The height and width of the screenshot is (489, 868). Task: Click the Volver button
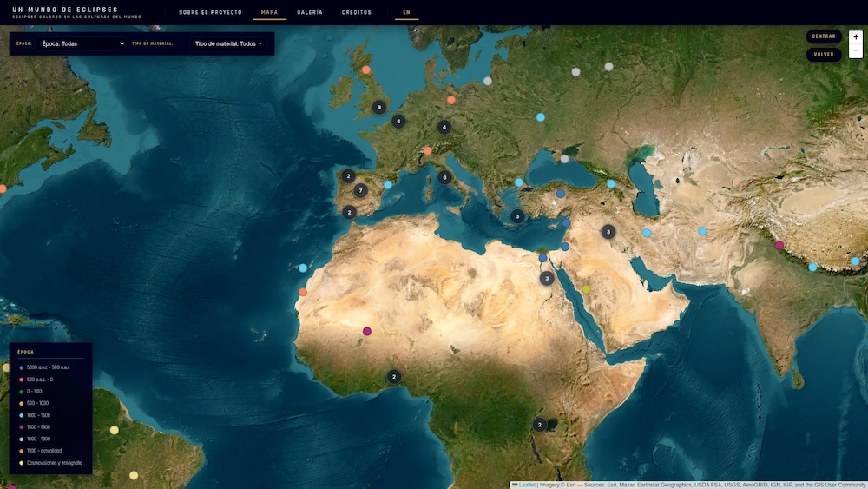tap(824, 54)
